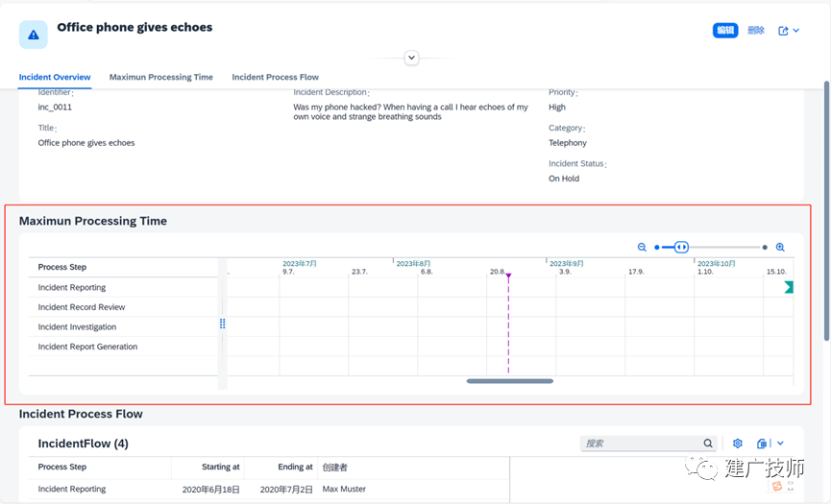Click the inc_0011 identifier value

55,108
